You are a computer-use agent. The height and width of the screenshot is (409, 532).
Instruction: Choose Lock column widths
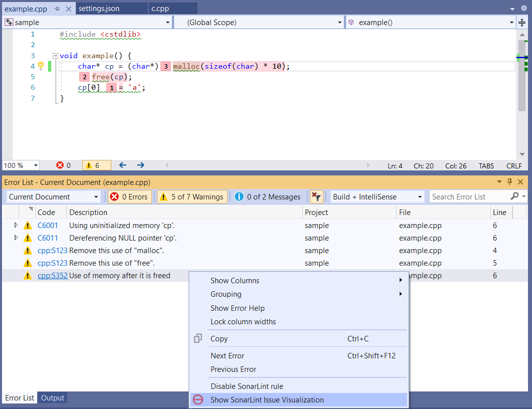299,321
